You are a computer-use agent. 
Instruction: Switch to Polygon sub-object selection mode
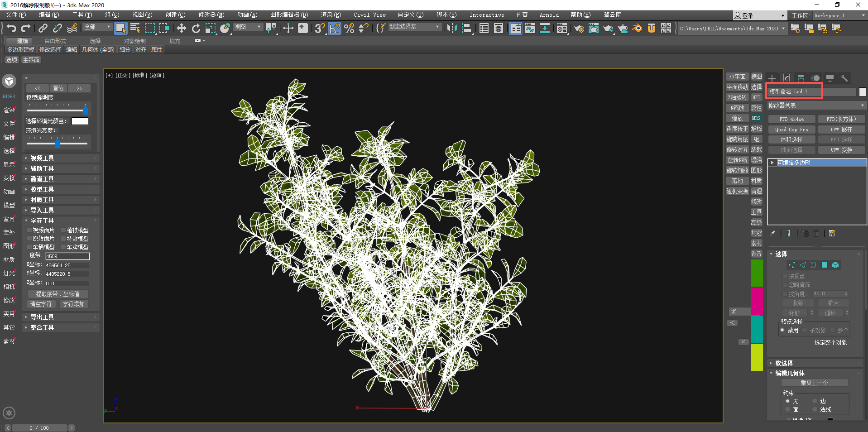point(825,265)
